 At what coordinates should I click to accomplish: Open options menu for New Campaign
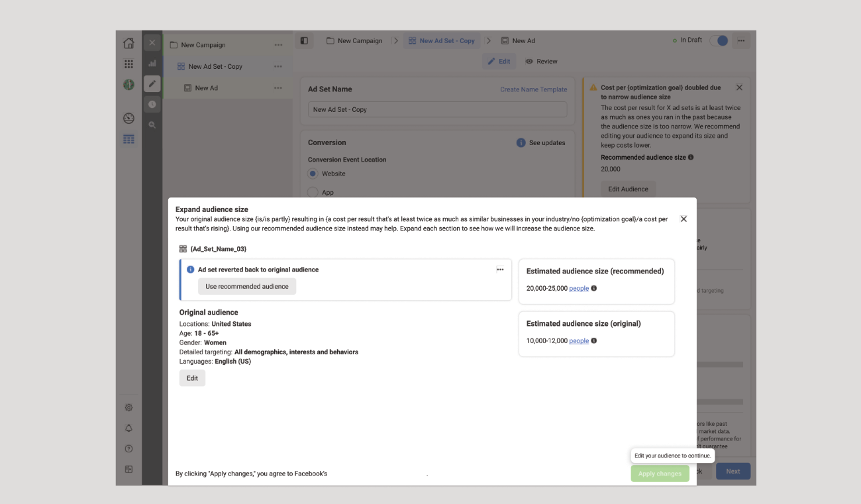click(278, 45)
